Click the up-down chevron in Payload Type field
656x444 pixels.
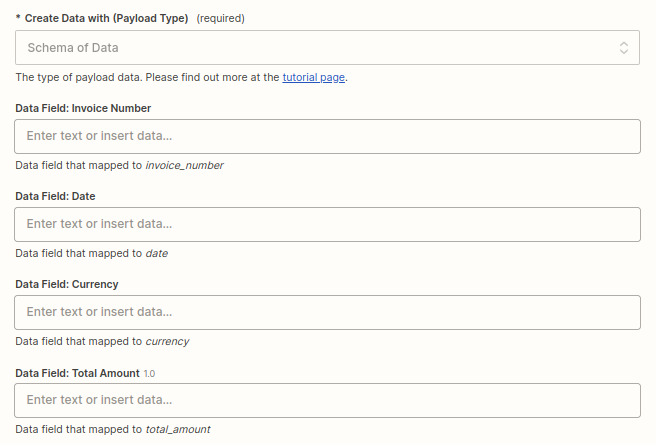tap(624, 48)
